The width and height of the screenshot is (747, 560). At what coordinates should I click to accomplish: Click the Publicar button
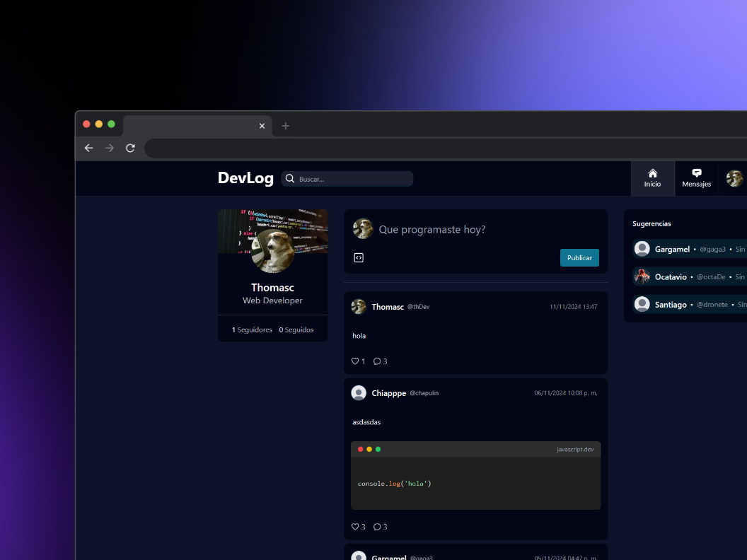coord(580,257)
